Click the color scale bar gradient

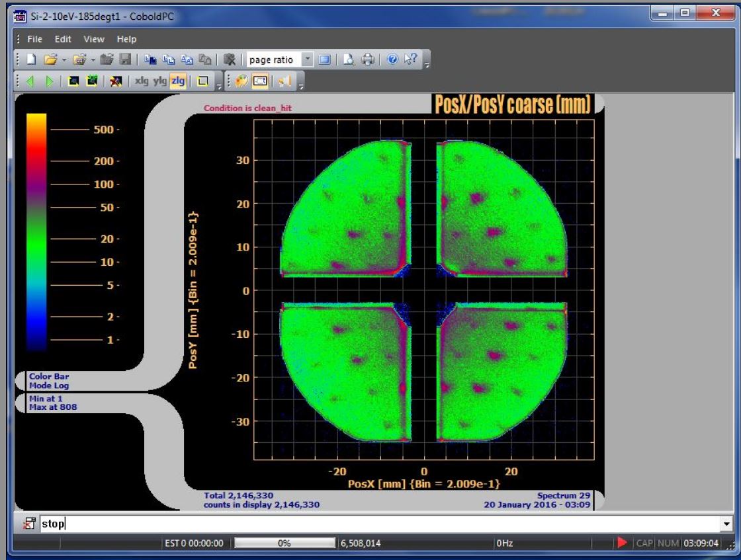click(36, 231)
